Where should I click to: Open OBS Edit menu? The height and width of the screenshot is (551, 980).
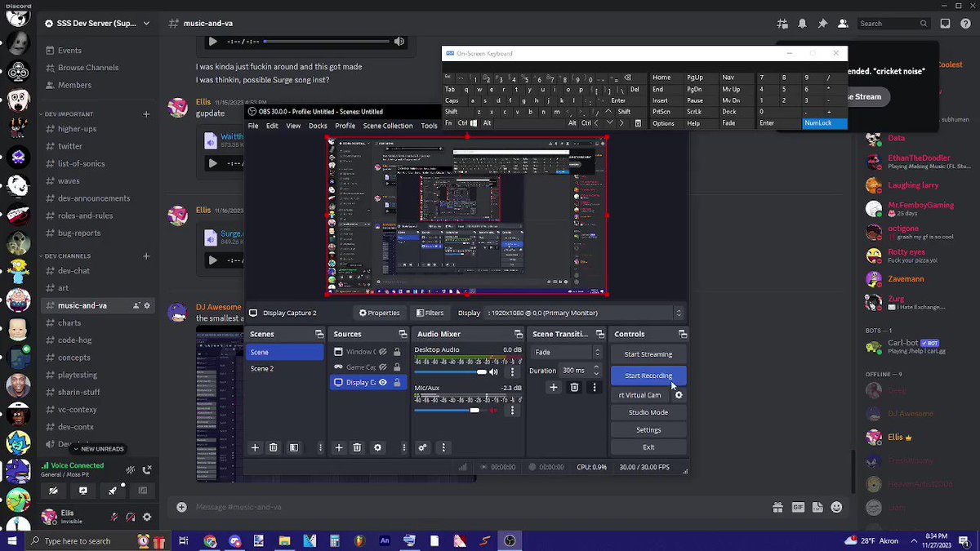[x=272, y=126]
